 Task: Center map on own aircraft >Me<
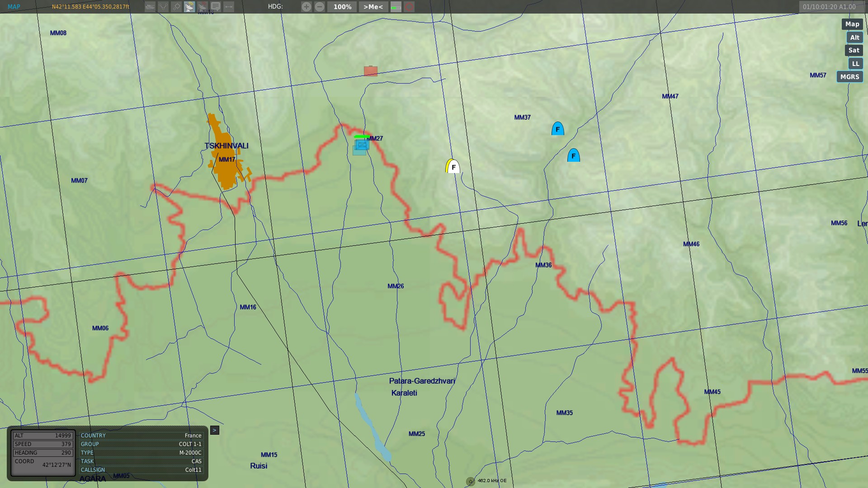click(x=373, y=7)
